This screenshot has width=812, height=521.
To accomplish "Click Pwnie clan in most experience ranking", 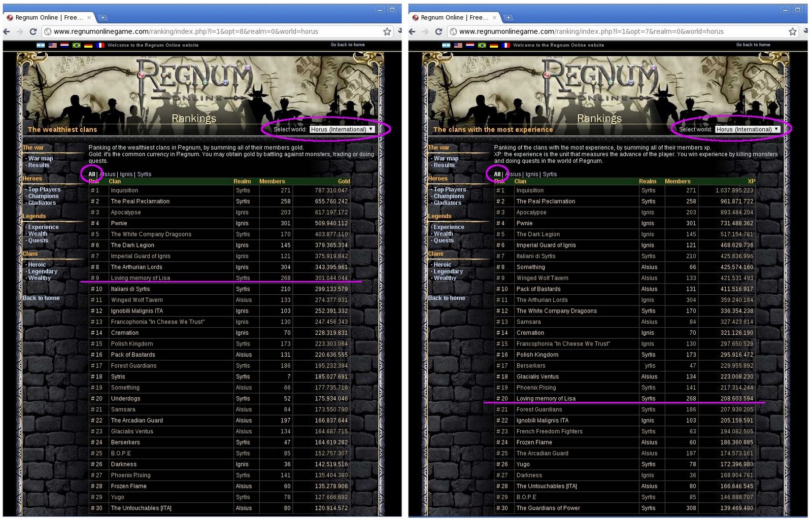I will pos(524,223).
